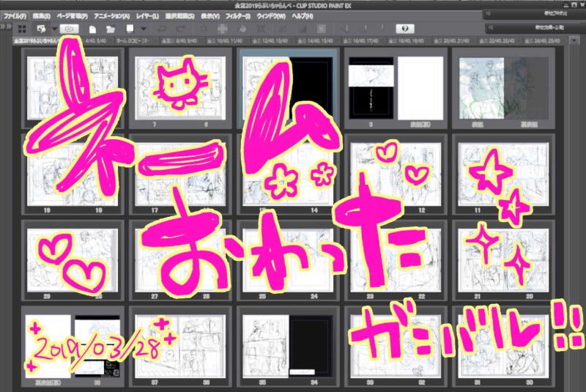Click the four-square grid icon in the toolbar

22,29
